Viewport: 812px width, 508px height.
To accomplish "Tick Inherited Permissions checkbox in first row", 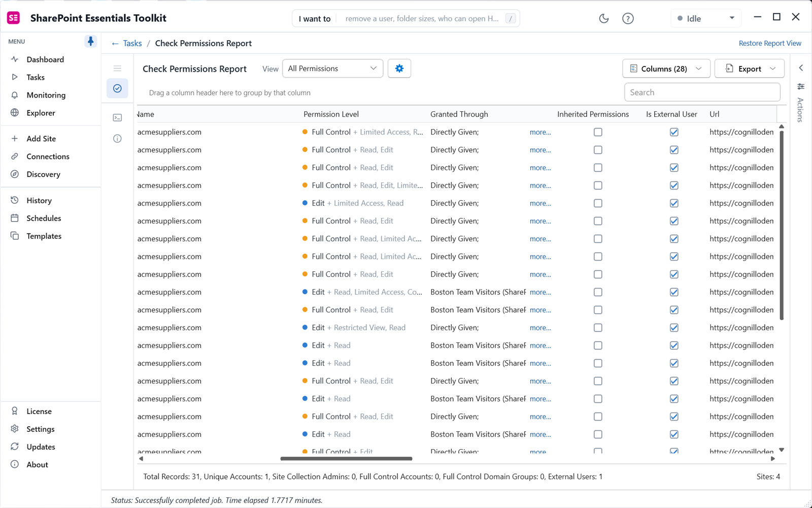I will pyautogui.click(x=598, y=132).
